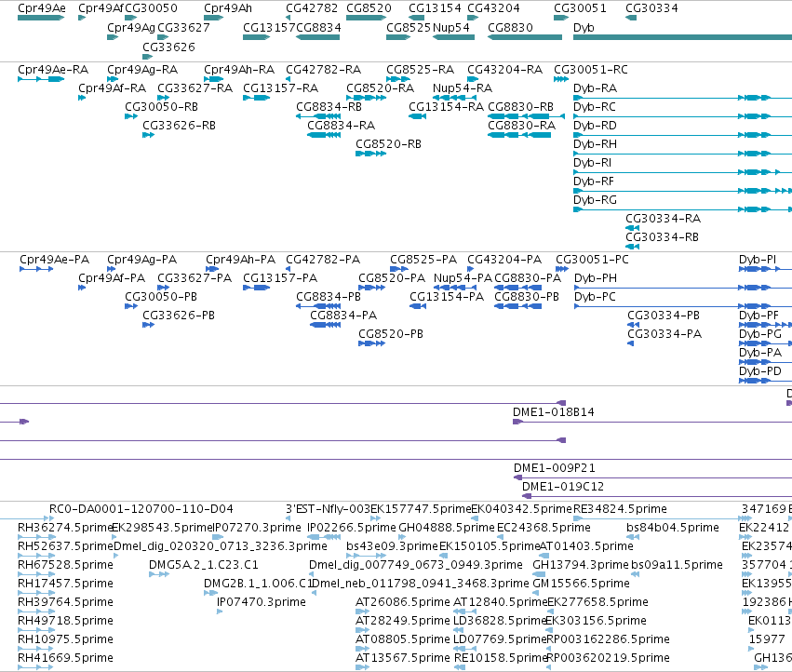
Task: Click the CG8520 gene bar
Action: point(366,18)
